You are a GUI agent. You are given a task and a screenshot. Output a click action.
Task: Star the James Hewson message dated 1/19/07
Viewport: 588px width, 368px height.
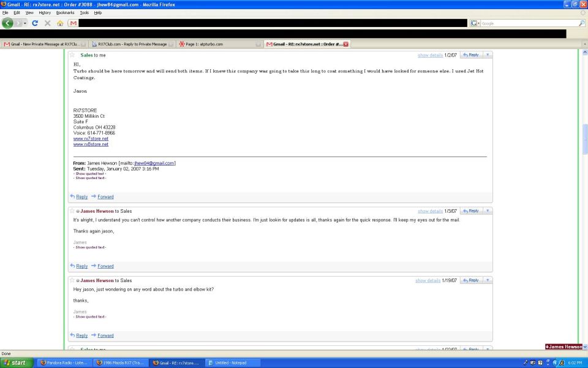pos(72,280)
